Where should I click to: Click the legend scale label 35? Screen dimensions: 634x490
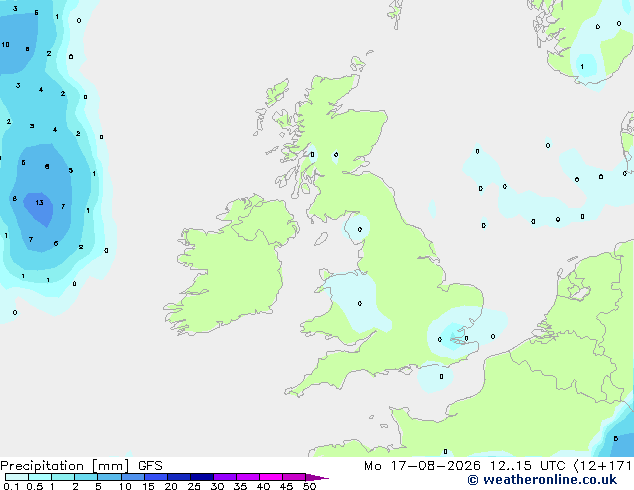(x=240, y=486)
